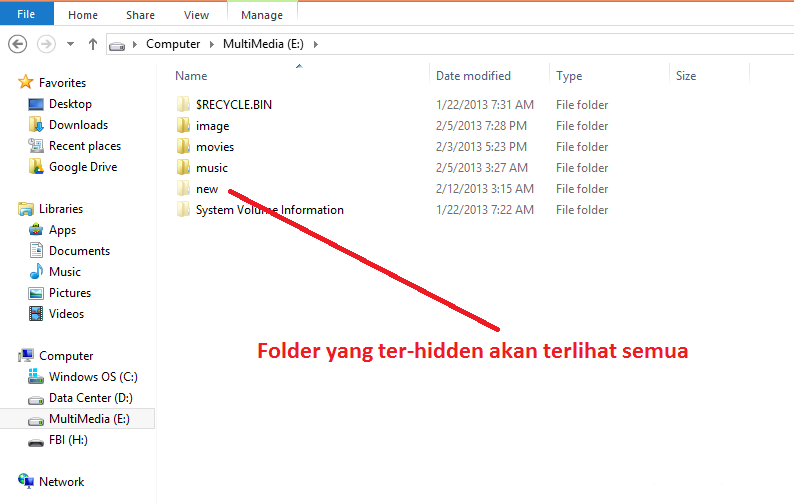Open Favorites in navigation pane
794x504 pixels.
click(x=62, y=83)
